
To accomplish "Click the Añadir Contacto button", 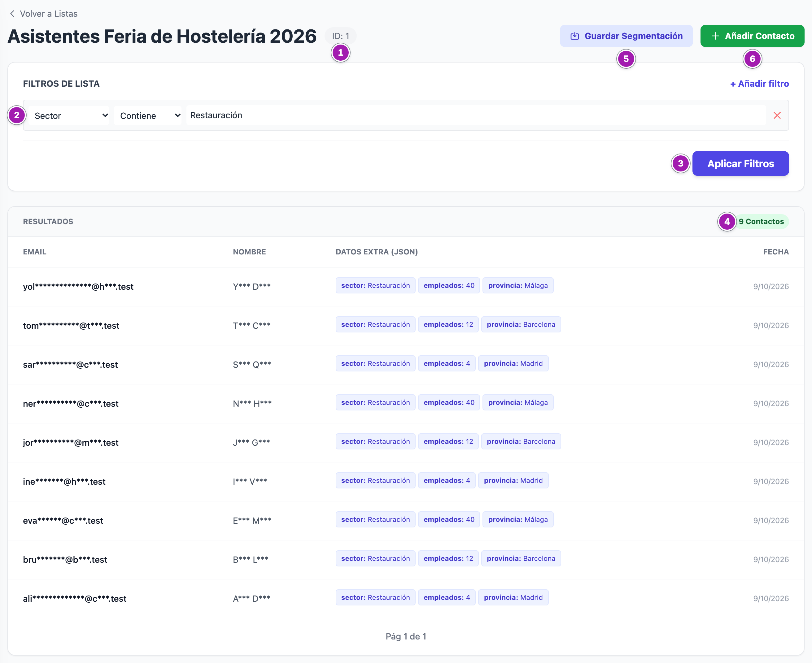I will tap(752, 36).
